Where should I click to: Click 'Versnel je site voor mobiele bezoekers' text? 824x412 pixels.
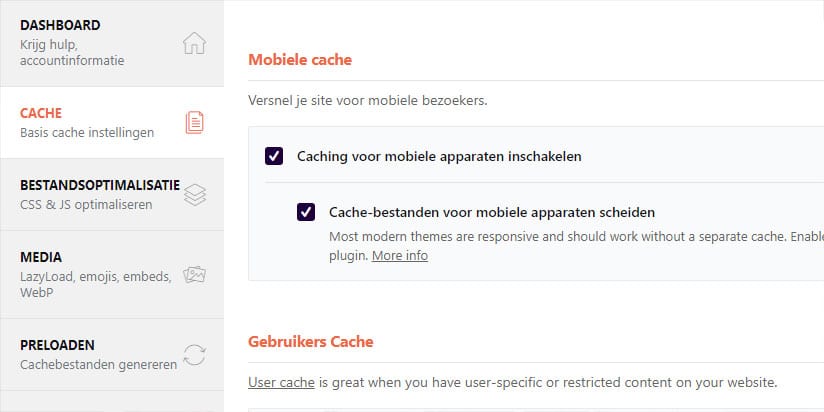pyautogui.click(x=368, y=101)
